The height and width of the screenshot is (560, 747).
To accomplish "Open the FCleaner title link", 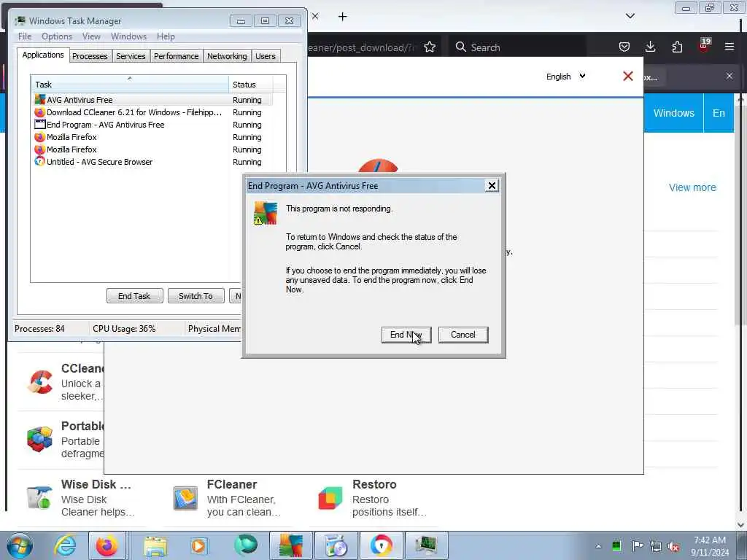I will 231,484.
